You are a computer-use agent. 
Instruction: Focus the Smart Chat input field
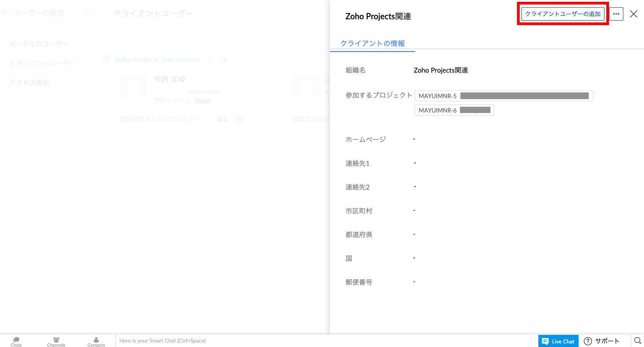click(x=326, y=341)
